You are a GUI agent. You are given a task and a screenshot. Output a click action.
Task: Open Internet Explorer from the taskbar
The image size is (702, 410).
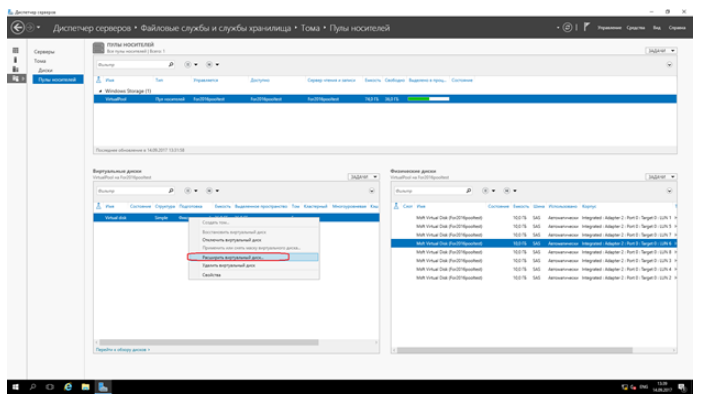68,386
